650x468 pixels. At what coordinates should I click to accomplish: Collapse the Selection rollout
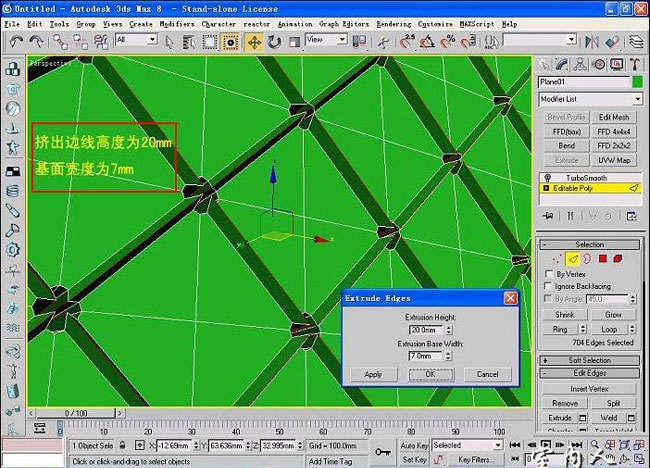[x=589, y=244]
